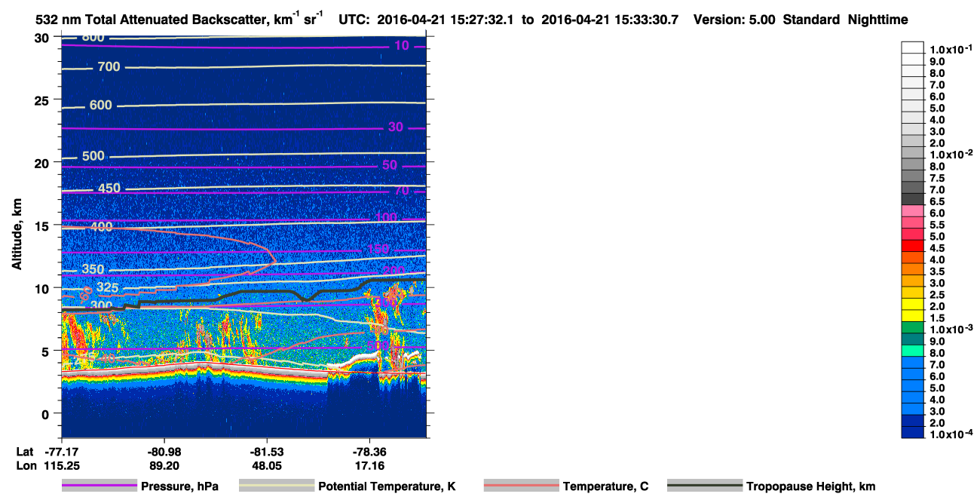This screenshot has height=503, width=980.
Task: Click the latitude value '-80.98'
Action: 164,451
